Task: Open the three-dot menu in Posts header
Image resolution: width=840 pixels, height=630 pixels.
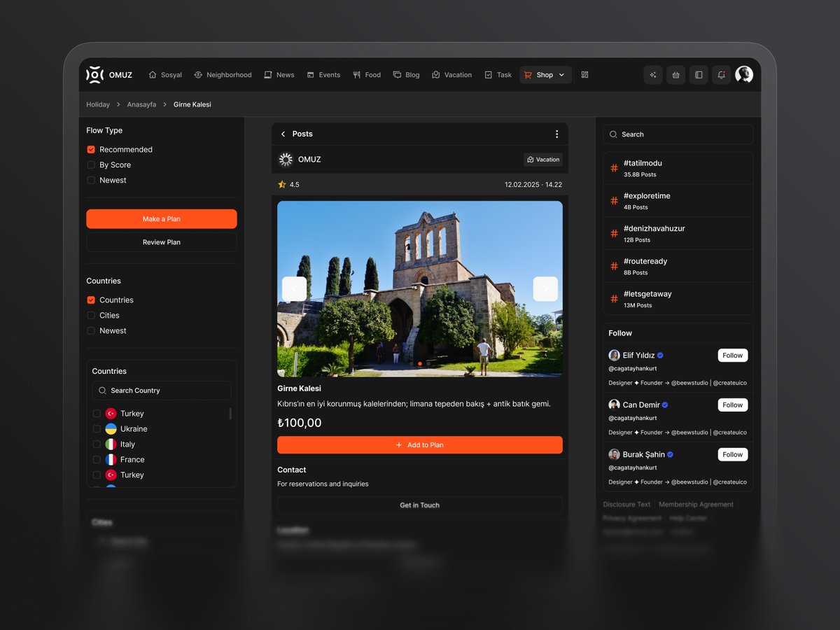Action: [557, 134]
